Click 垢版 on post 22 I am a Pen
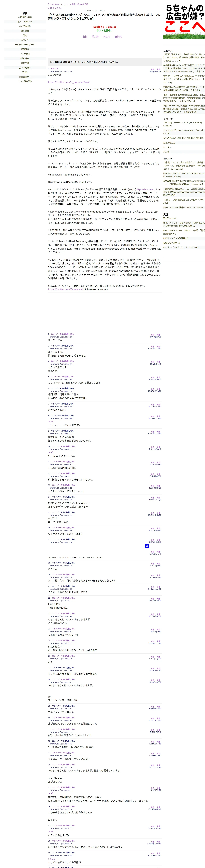The width and height of the screenshot is (205, 868). click(x=153, y=599)
